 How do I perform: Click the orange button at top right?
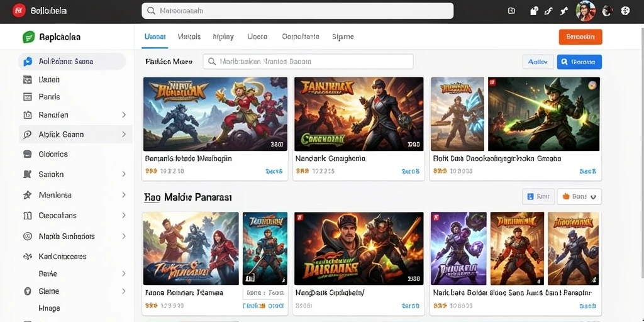click(x=580, y=37)
